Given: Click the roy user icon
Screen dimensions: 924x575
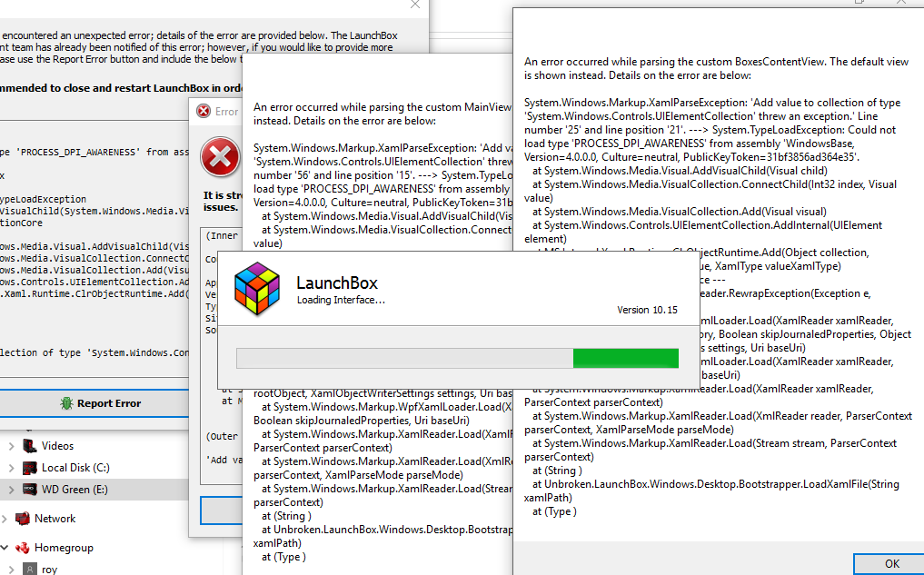Looking at the screenshot, I should (x=29, y=570).
